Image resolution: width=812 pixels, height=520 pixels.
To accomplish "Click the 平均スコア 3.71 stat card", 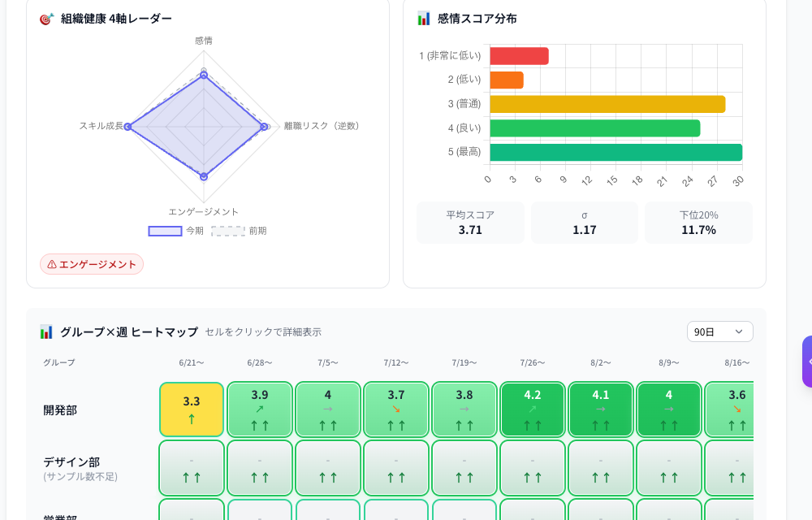I will tap(470, 223).
